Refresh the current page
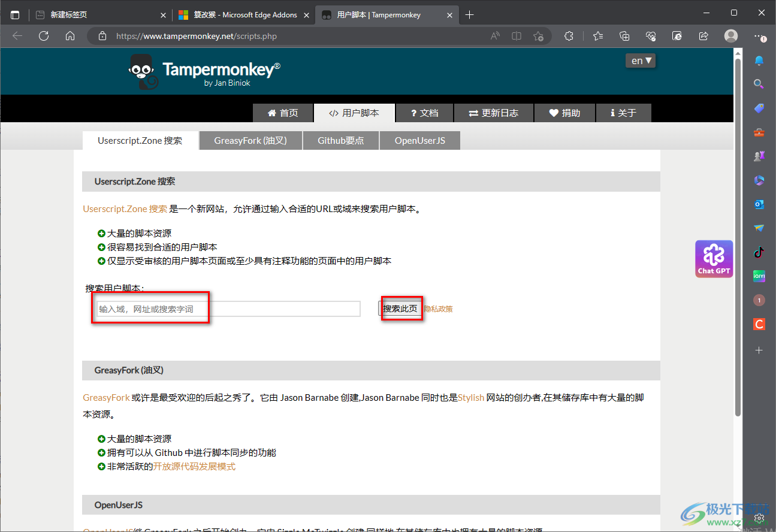 [44, 36]
